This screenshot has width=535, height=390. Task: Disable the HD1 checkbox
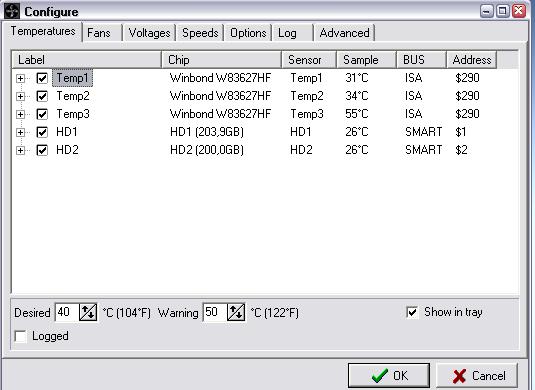point(42,132)
